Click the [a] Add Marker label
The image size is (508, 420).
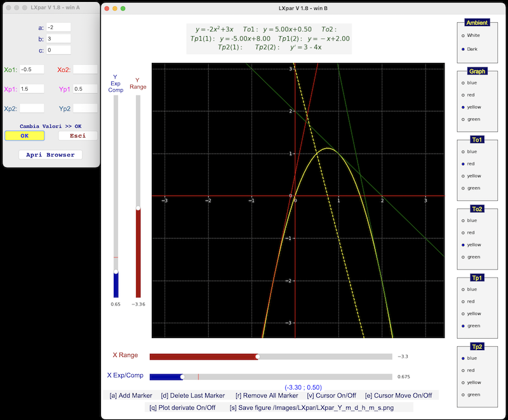pyautogui.click(x=131, y=396)
